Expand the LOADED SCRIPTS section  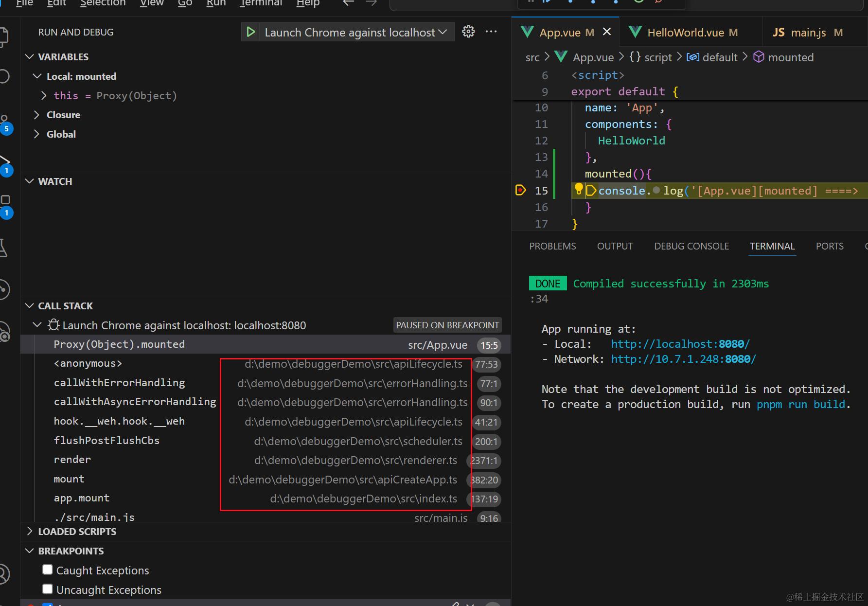tap(30, 531)
